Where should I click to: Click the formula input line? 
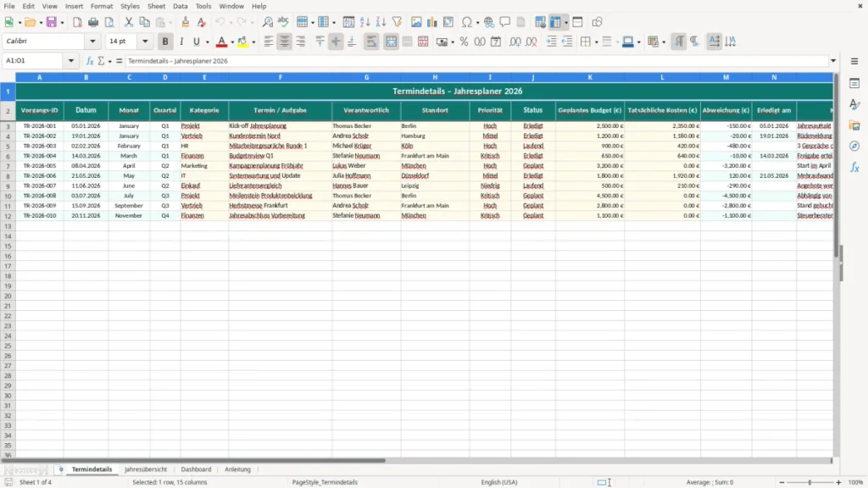(477, 61)
